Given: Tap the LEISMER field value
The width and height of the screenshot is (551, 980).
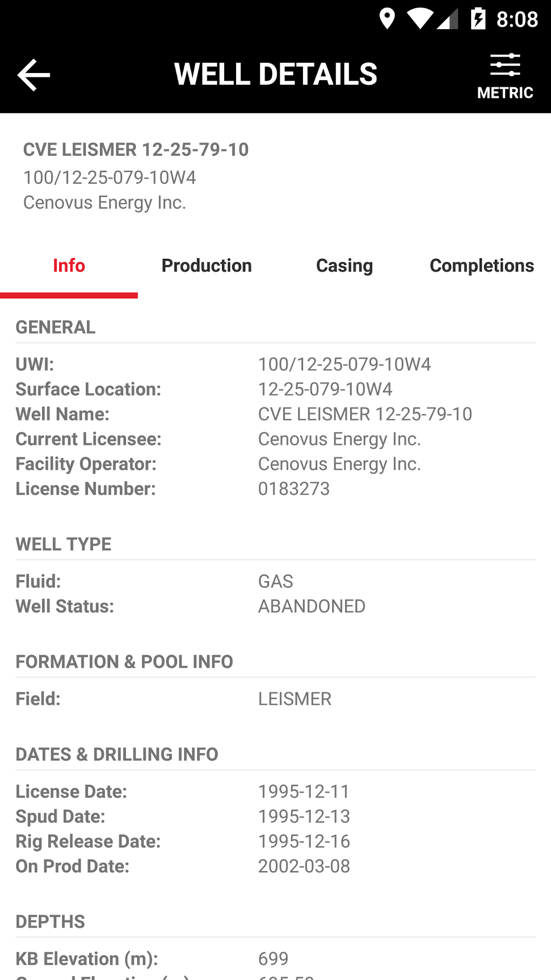Looking at the screenshot, I should (x=295, y=699).
